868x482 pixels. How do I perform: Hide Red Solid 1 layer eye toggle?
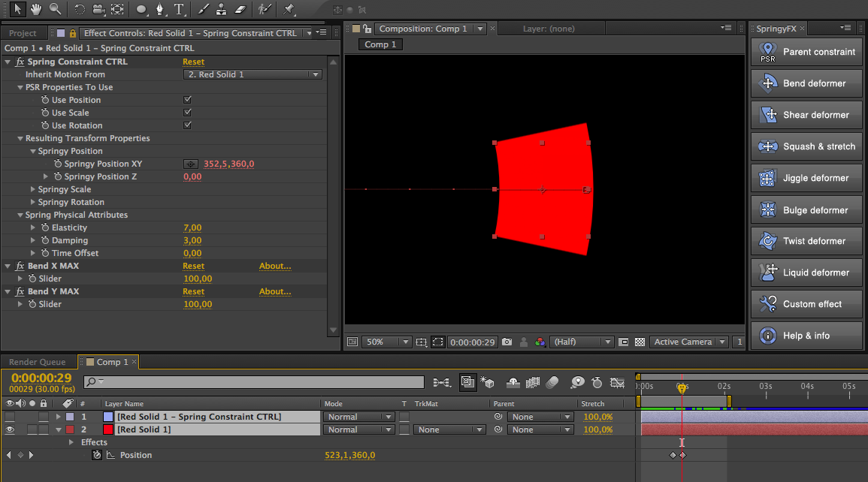[10, 429]
